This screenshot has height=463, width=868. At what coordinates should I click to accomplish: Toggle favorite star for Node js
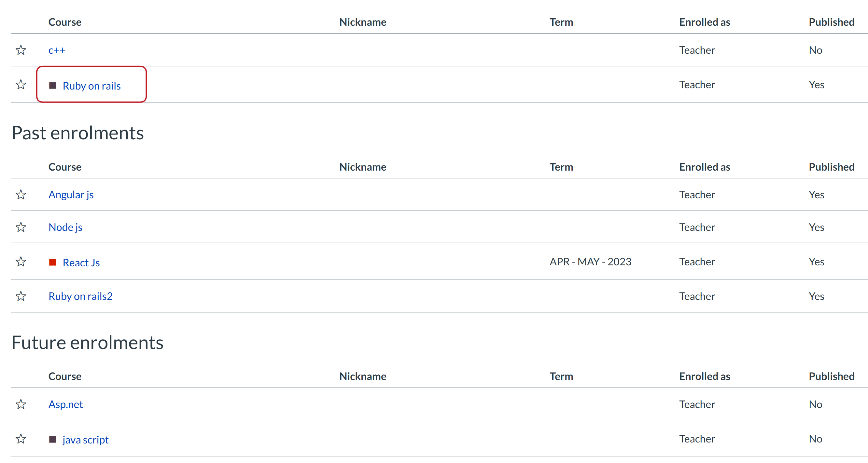pos(21,227)
